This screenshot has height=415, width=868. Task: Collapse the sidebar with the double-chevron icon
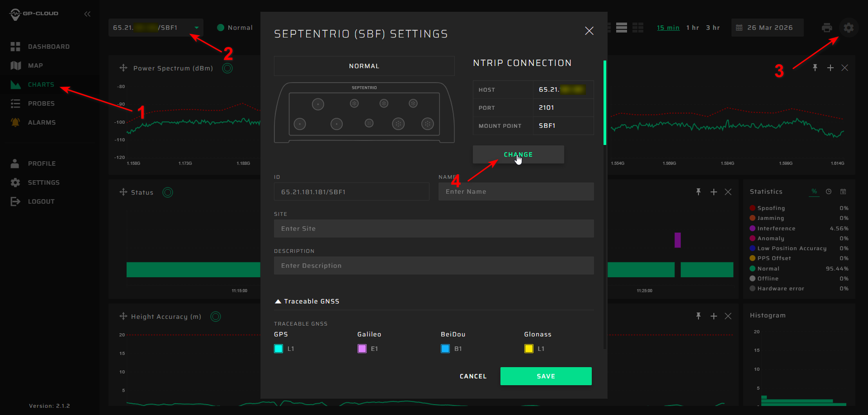click(87, 14)
